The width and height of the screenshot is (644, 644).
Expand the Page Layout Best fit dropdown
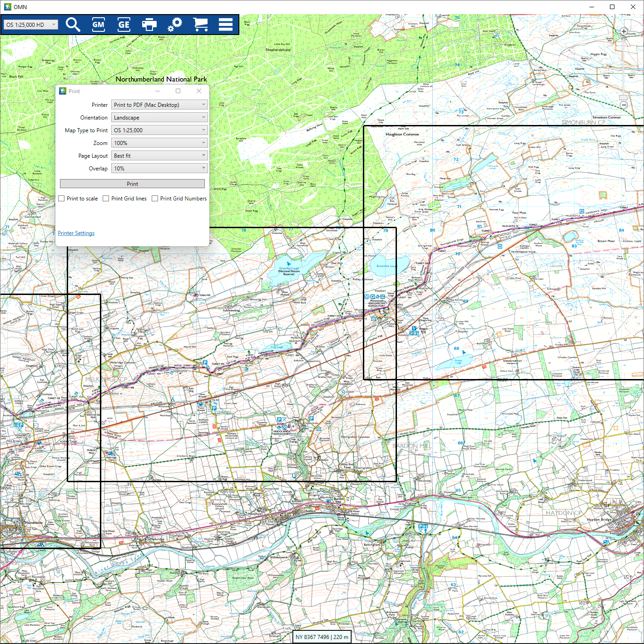(159, 156)
